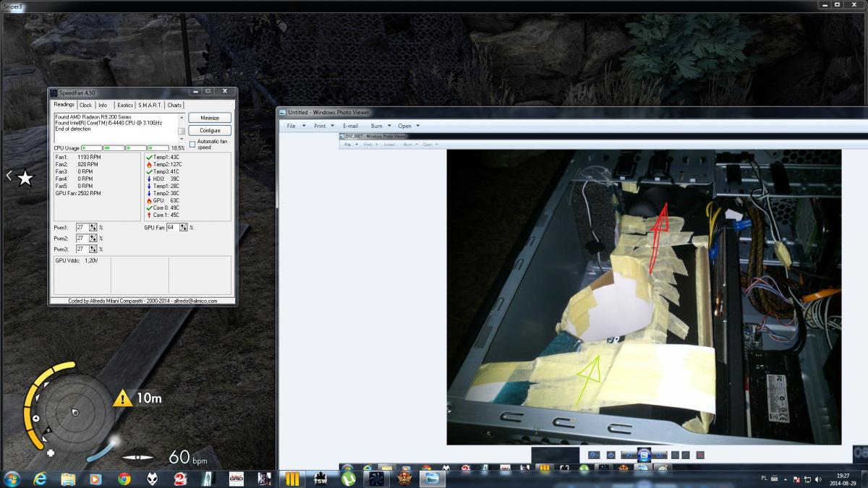Click the star objective icon in the game
The image size is (868, 488).
25,177
